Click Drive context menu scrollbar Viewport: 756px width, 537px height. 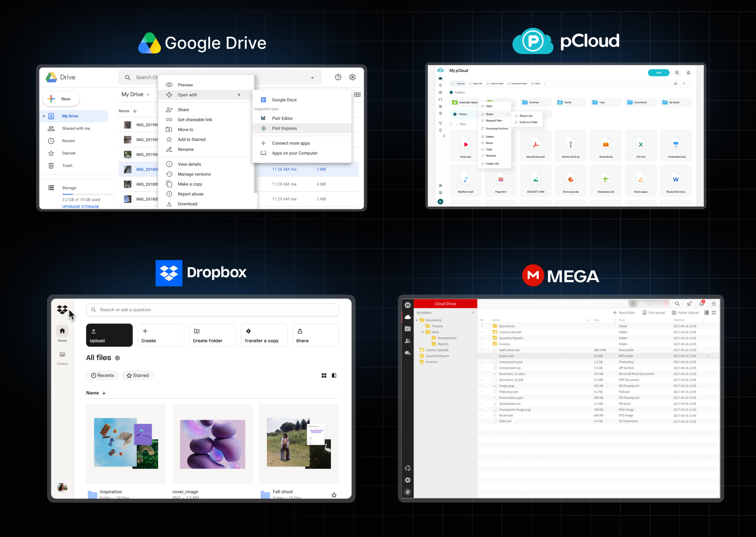255,134
